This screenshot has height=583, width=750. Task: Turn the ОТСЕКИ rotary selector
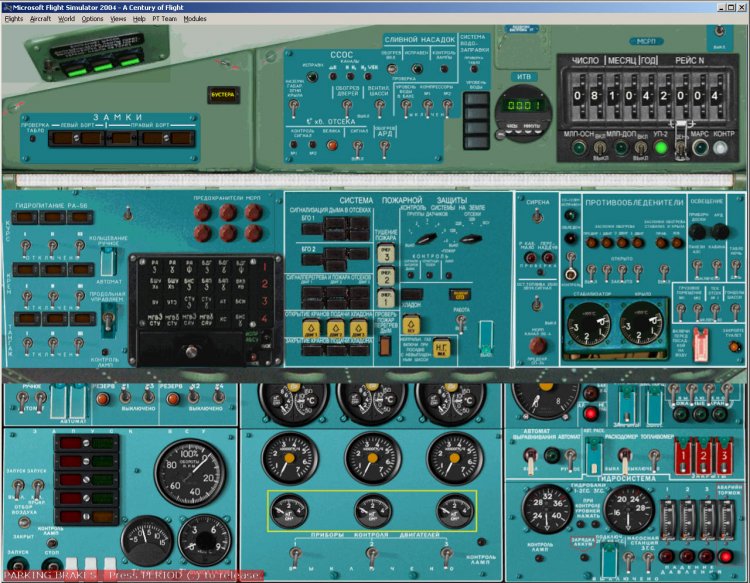pos(471,238)
